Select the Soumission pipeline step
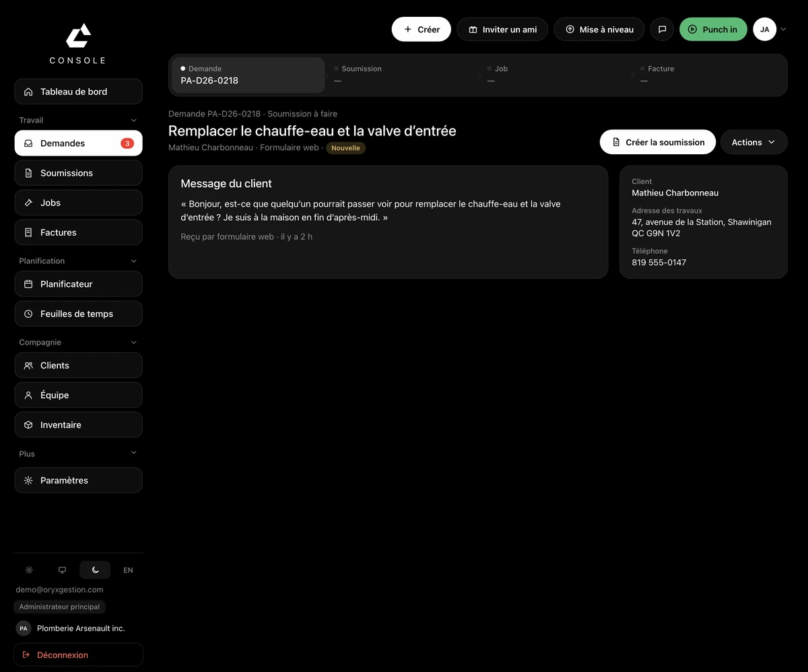808x672 pixels. pyautogui.click(x=401, y=75)
